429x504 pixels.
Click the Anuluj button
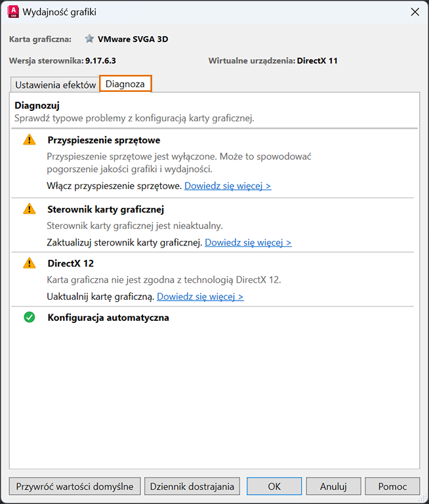click(333, 486)
